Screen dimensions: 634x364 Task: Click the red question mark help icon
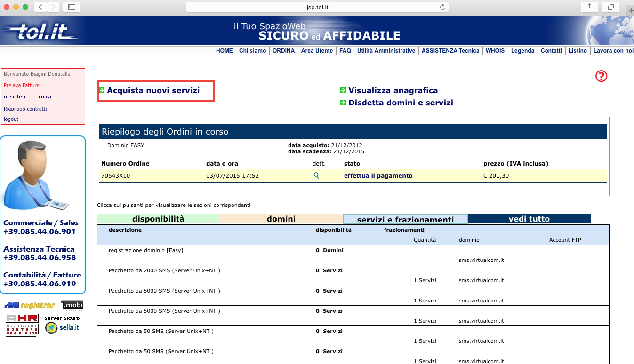point(601,76)
